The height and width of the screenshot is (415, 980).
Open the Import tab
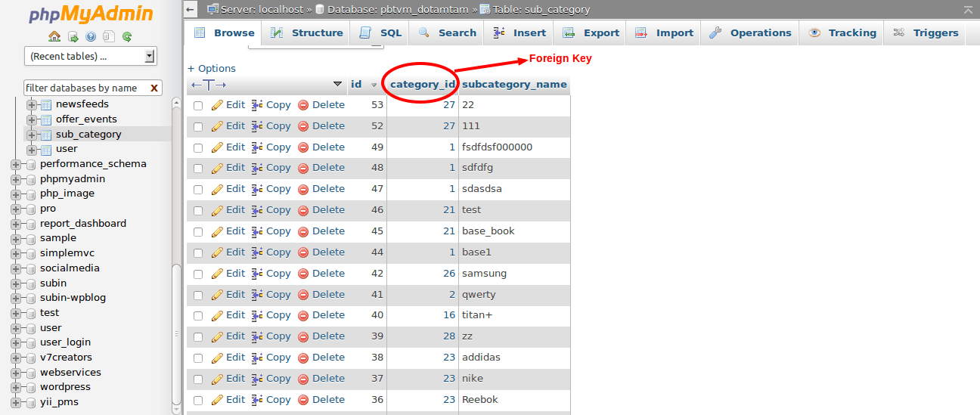pyautogui.click(x=665, y=33)
